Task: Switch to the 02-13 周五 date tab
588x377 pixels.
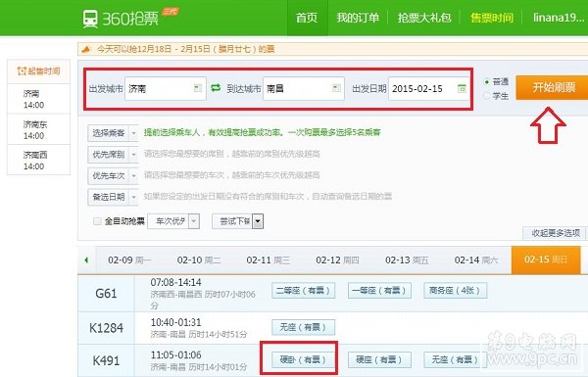Action: [x=407, y=259]
